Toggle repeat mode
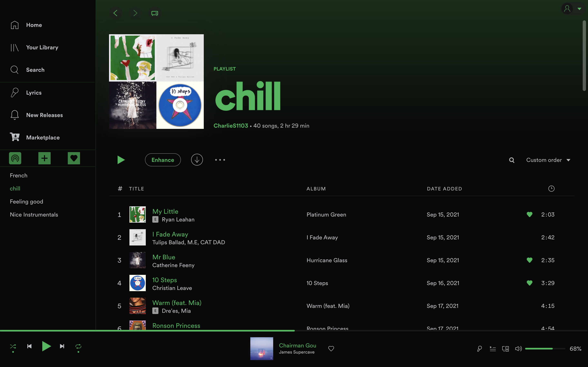 (x=78, y=346)
